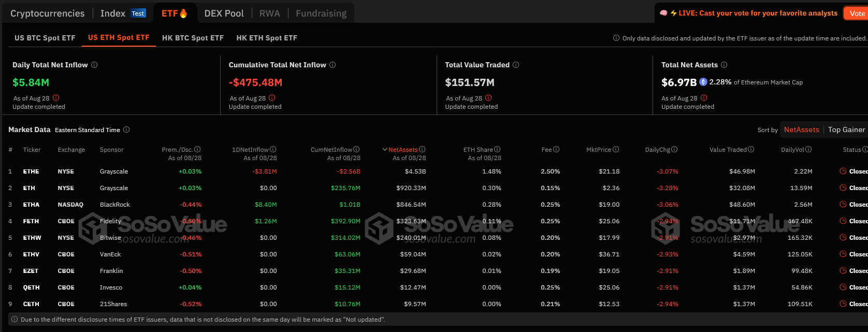Toggle NetAssets column sort arrow
The image size is (868, 332).
[385, 149]
